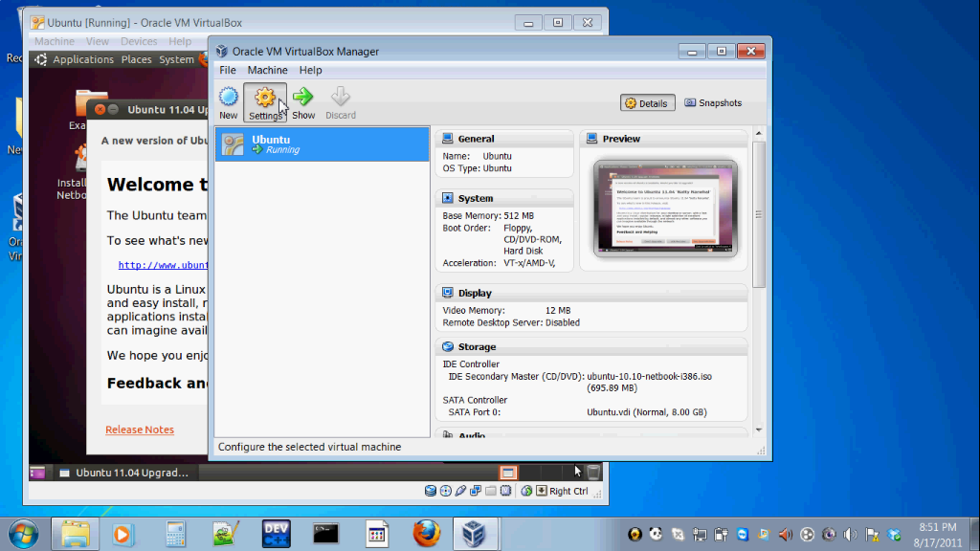The height and width of the screenshot is (551, 980).
Task: Click the Release Notes link
Action: [140, 430]
